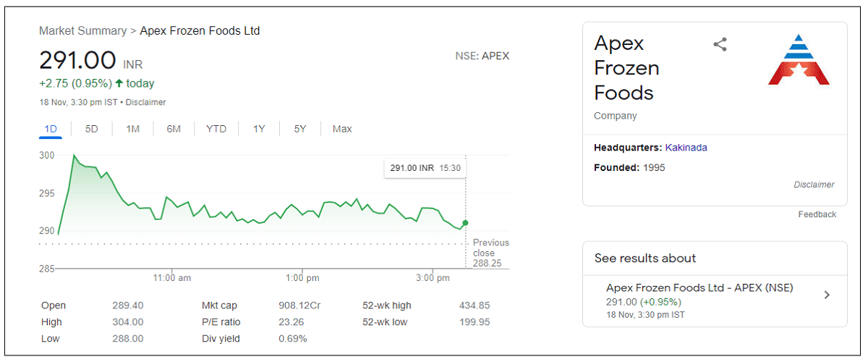Viewport: 868px width, 362px height.
Task: Select the green end marker on the price chart
Action: pos(465,223)
